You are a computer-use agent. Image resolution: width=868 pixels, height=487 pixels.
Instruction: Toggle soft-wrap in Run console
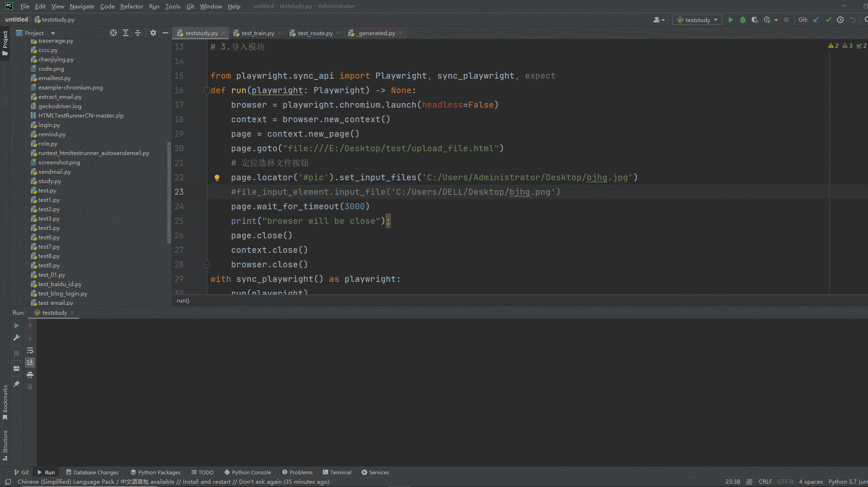click(x=30, y=350)
